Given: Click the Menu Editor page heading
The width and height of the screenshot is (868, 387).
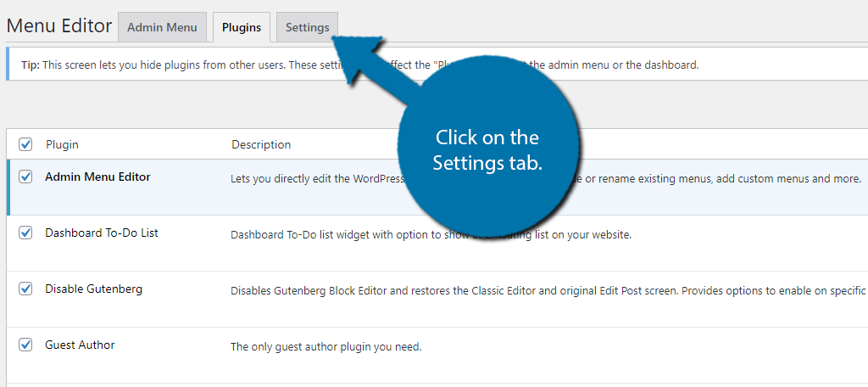Looking at the screenshot, I should 59,25.
